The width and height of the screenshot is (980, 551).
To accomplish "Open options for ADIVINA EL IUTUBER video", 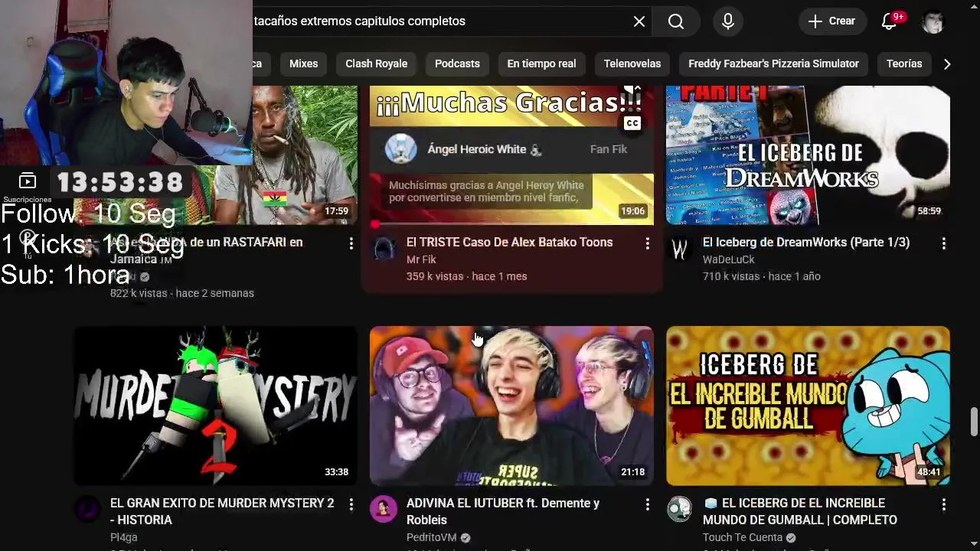I will (x=647, y=504).
